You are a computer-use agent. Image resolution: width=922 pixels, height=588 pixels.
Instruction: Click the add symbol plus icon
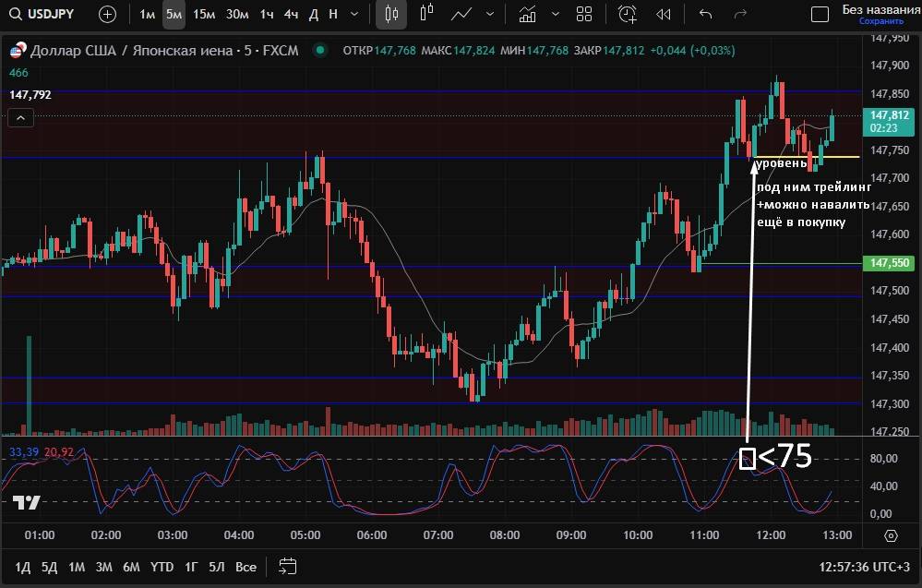coord(108,14)
